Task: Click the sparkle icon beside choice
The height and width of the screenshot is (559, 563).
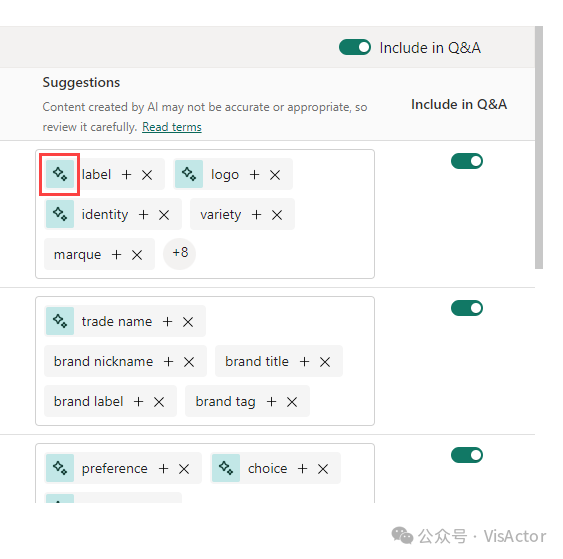Action: point(226,468)
